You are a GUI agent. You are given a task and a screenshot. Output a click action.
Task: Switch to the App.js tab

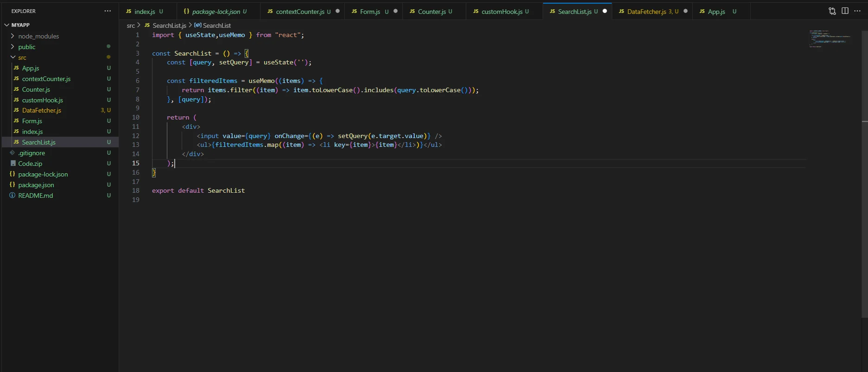click(x=721, y=12)
